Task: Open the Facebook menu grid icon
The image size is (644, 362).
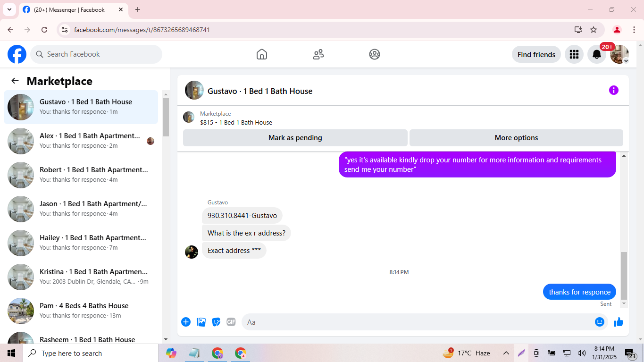Action: [574, 54]
